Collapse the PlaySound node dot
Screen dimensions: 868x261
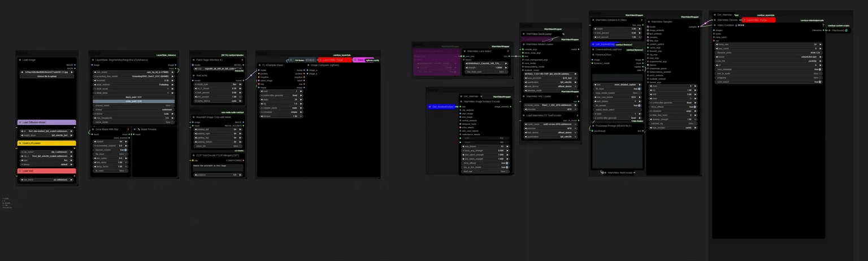pyautogui.click(x=829, y=31)
